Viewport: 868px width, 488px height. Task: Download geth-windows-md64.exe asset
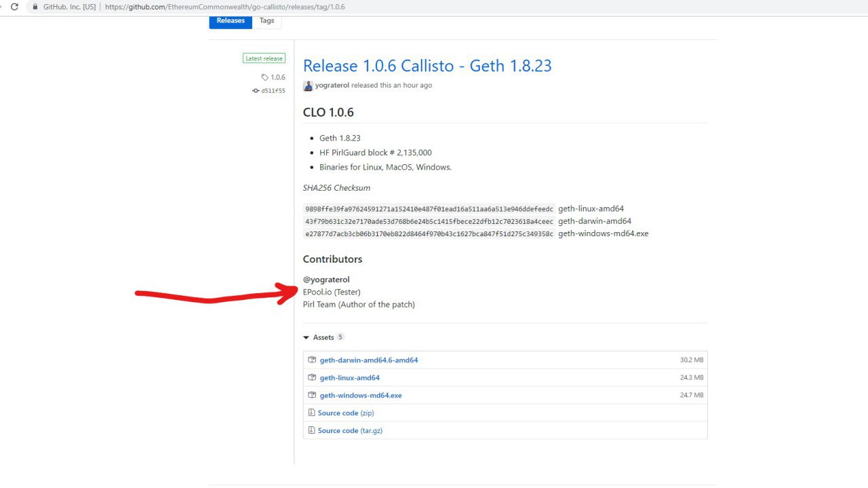click(361, 396)
